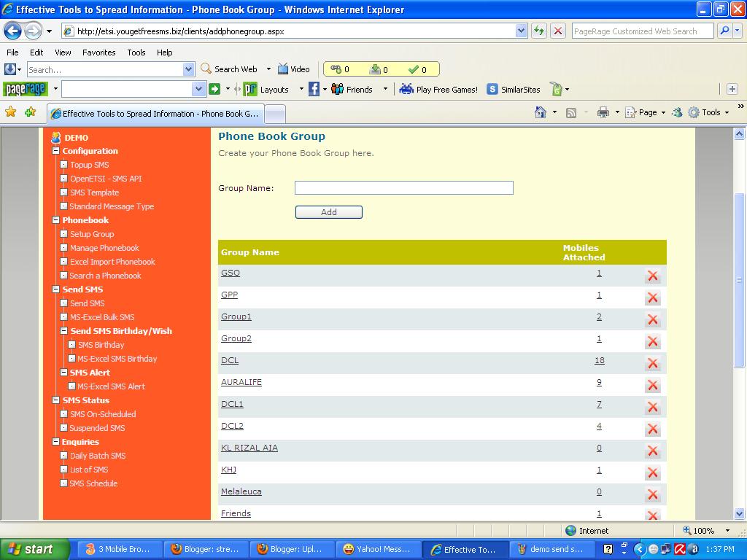
Task: Open the View menu
Action: [x=63, y=52]
